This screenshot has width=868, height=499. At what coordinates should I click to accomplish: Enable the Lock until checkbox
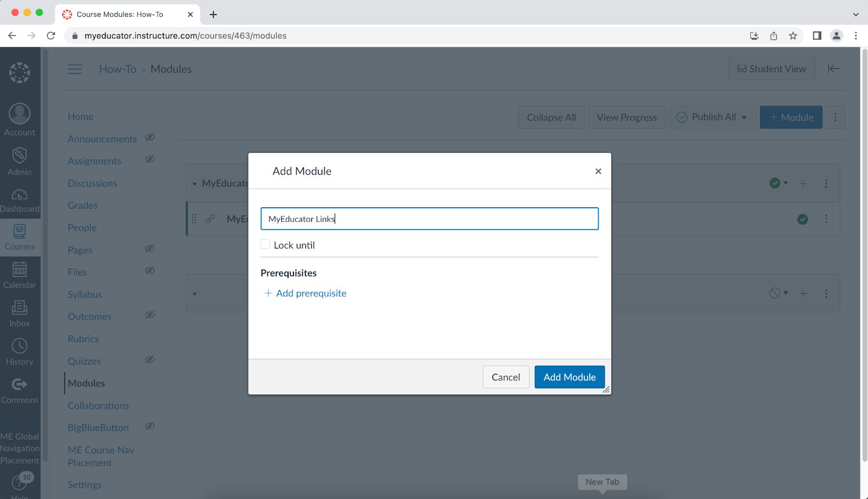coord(265,244)
